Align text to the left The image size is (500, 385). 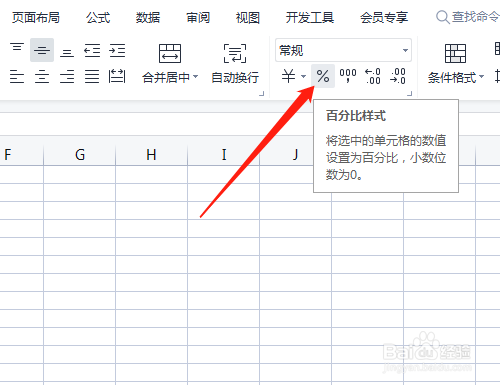(17, 77)
